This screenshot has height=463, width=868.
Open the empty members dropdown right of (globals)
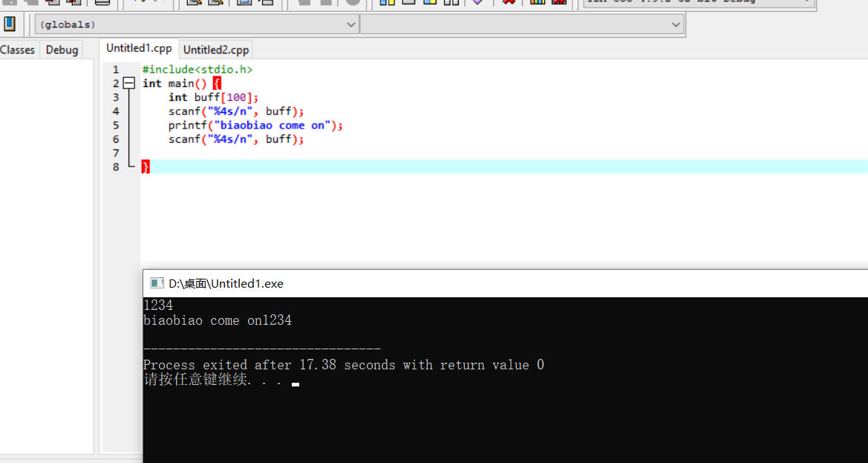(x=521, y=25)
